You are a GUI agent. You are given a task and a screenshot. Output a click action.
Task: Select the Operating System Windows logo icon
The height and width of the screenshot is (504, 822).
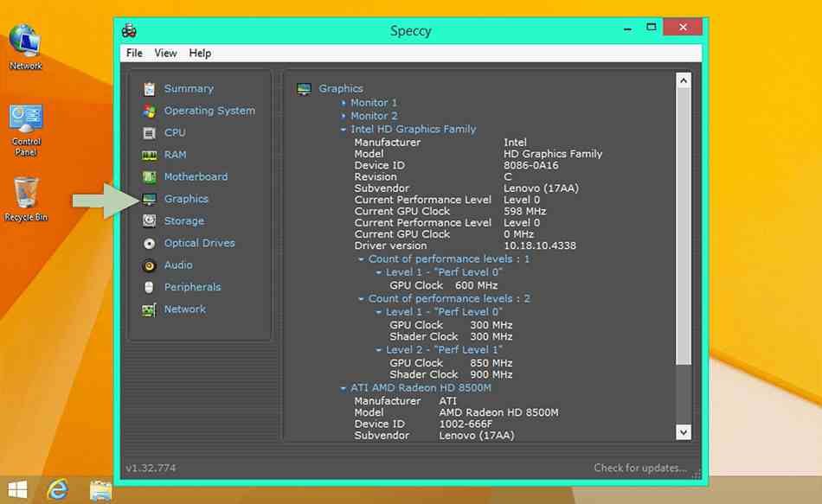[x=149, y=111]
